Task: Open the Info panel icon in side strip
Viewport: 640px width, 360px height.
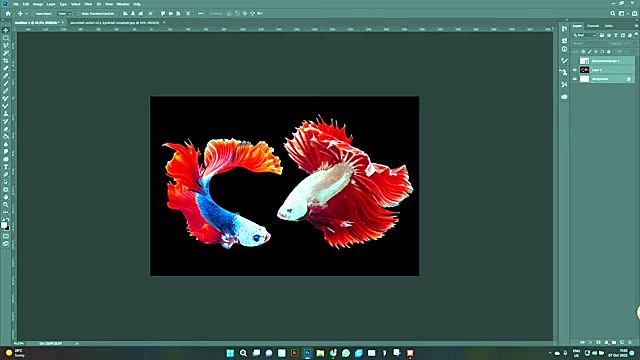Action: click(564, 49)
